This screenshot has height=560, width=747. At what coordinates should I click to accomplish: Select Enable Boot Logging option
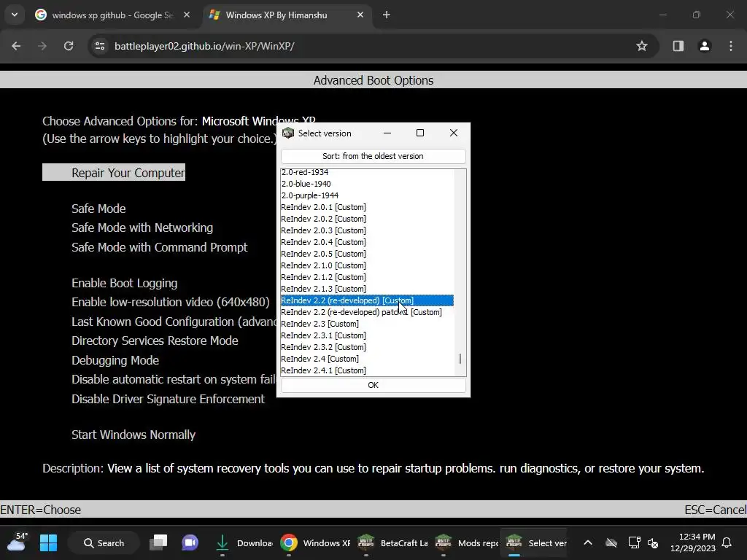pos(124,283)
